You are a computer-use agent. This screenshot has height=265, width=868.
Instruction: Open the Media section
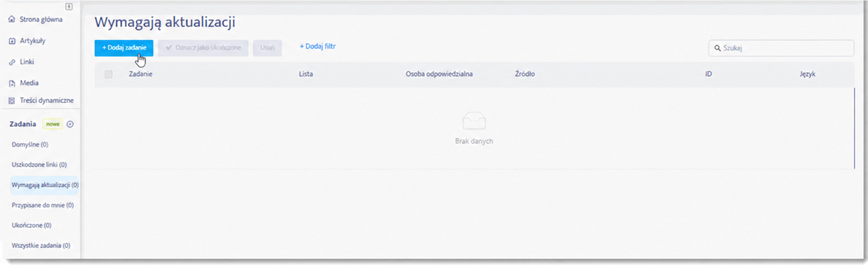(x=29, y=83)
